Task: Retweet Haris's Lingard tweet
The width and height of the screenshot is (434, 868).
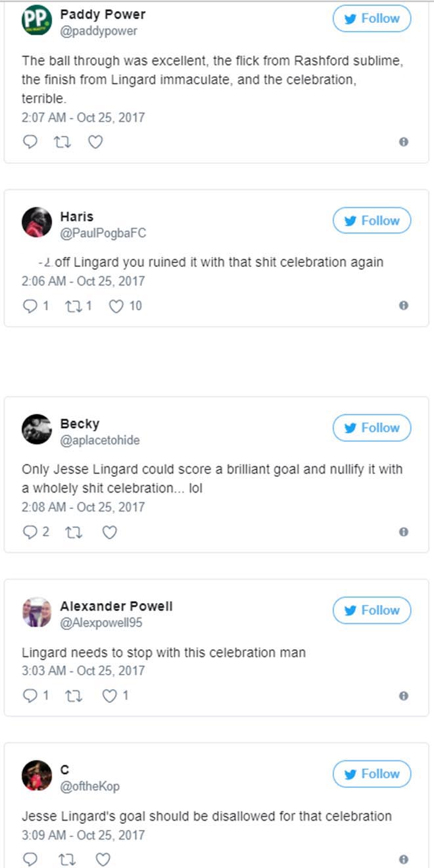Action: coord(76,306)
